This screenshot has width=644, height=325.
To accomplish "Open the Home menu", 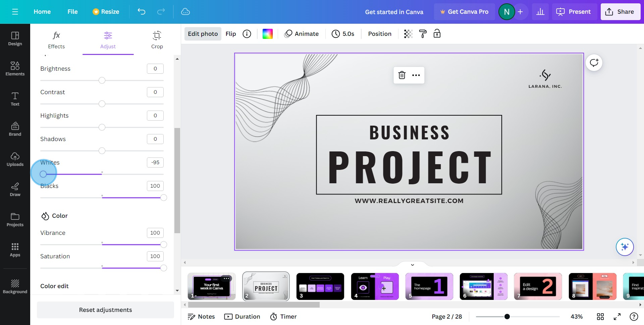I will click(x=42, y=12).
